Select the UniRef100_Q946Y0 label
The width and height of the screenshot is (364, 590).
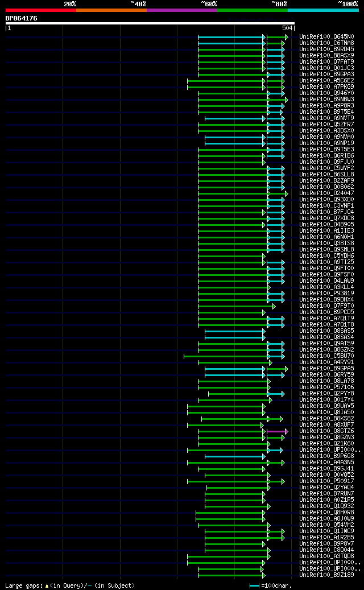[x=326, y=93]
